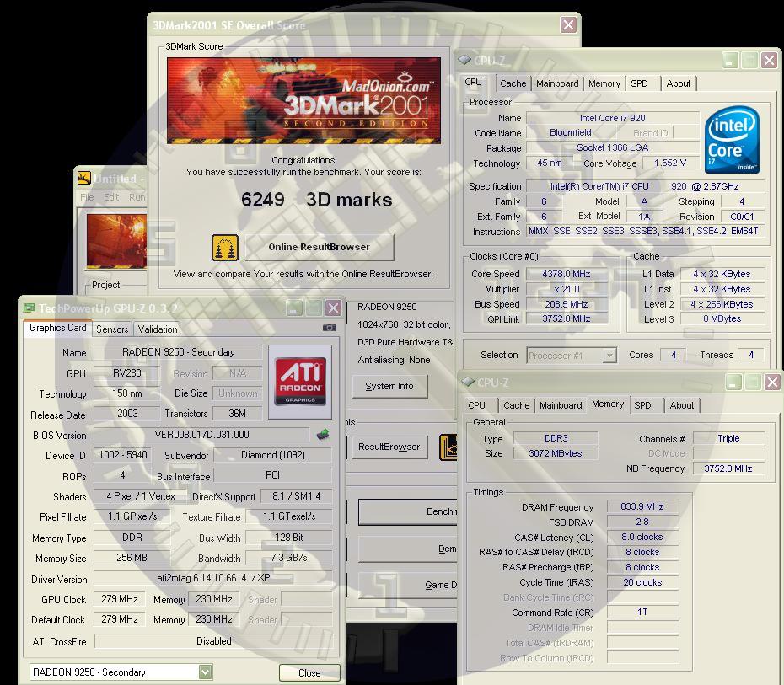Click the upper CPU-Z title bar icon

(x=464, y=60)
